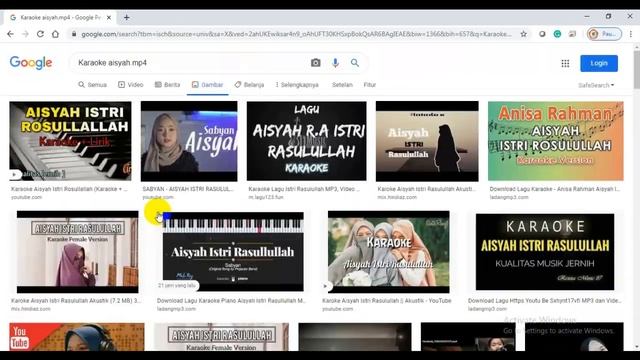The width and height of the screenshot is (640, 360).
Task: Submit the search with the magnifier icon
Action: tap(355, 63)
